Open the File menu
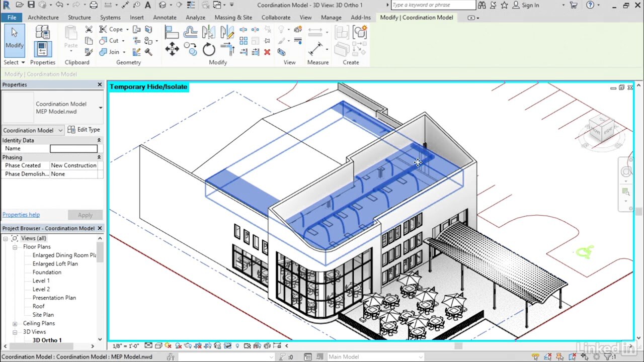 point(12,17)
